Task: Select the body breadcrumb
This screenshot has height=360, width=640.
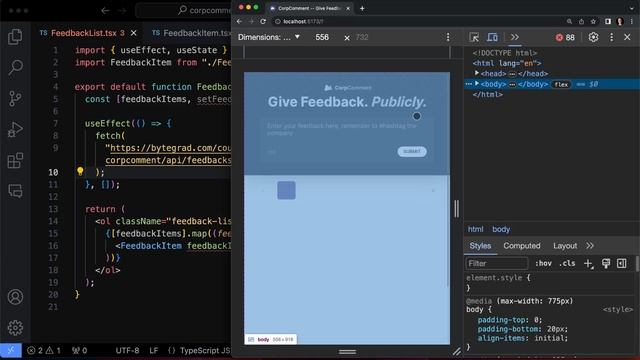Action: click(x=501, y=229)
